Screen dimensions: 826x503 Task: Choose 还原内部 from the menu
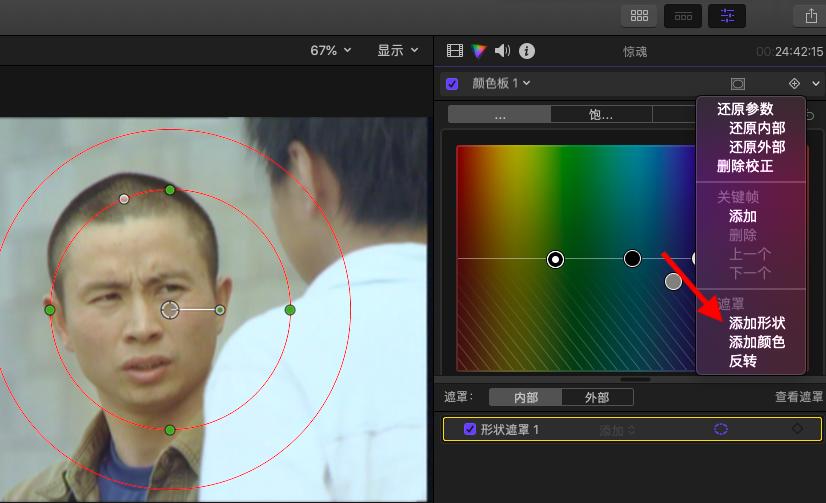757,128
